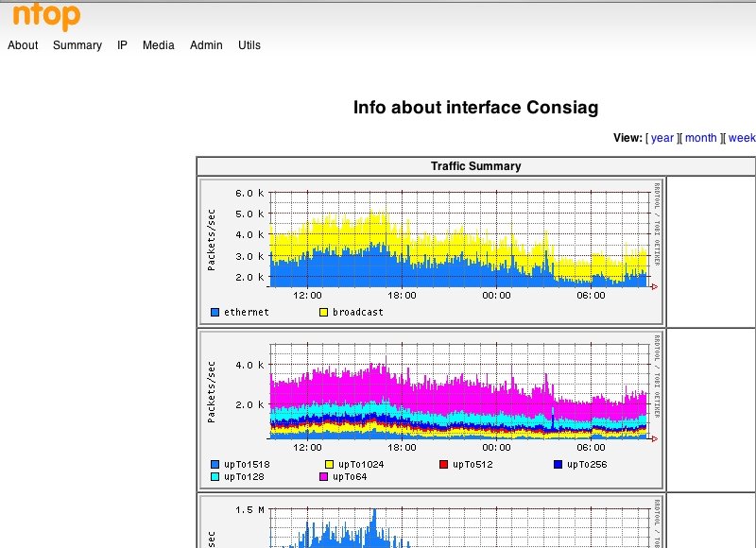Click the upTo1518 legend swatch
756x548 pixels.
click(215, 465)
